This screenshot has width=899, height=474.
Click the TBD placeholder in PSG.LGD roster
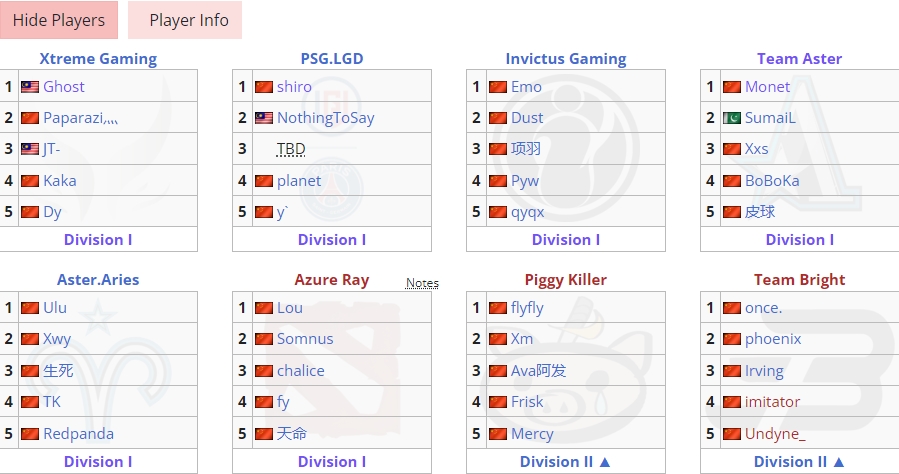click(291, 150)
